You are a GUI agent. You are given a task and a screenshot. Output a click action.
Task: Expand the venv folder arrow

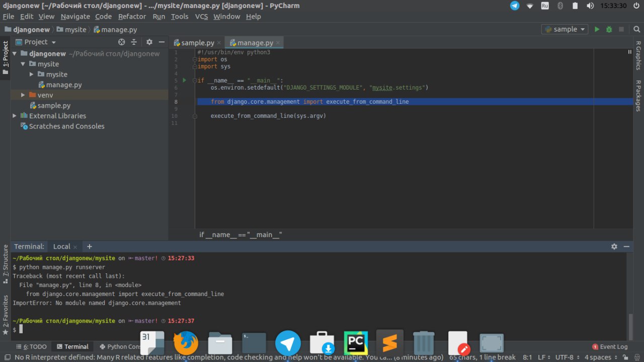(23, 95)
